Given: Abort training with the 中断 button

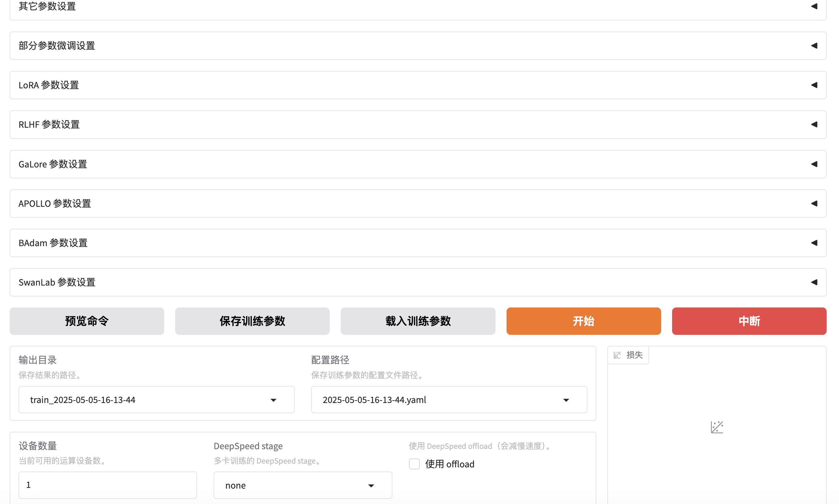Looking at the screenshot, I should tap(749, 321).
